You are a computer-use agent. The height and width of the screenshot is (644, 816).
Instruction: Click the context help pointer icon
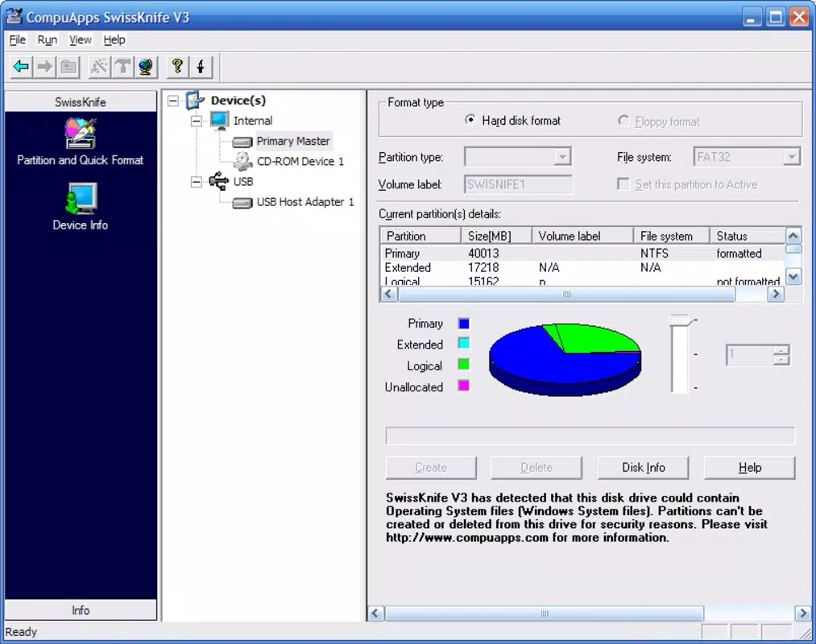pos(201,67)
